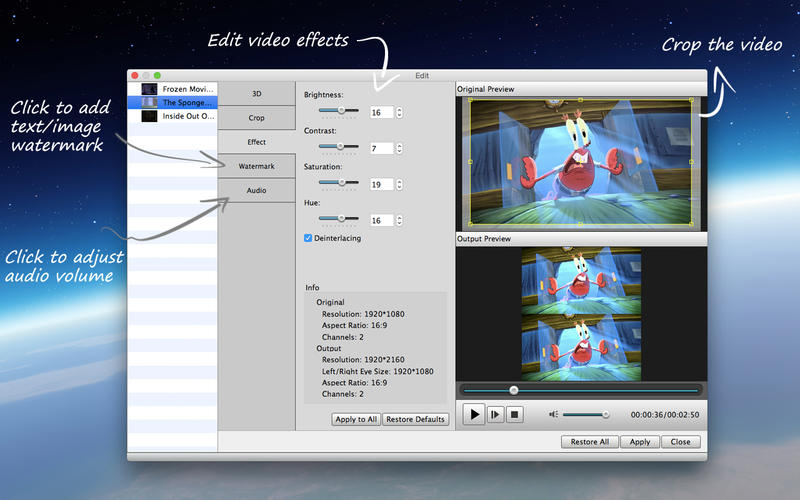Image resolution: width=800 pixels, height=500 pixels.
Task: Click the Output Preview video image
Action: (581, 314)
